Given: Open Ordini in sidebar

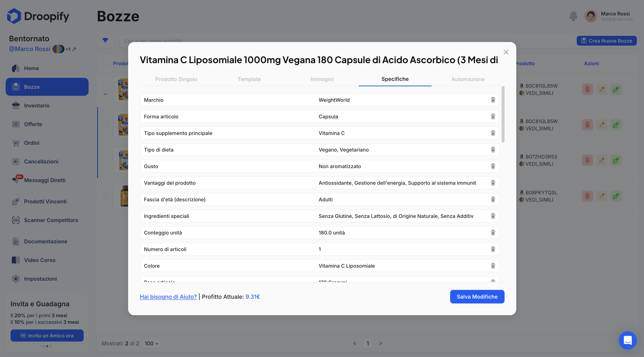Looking at the screenshot, I should pyautogui.click(x=47, y=143).
